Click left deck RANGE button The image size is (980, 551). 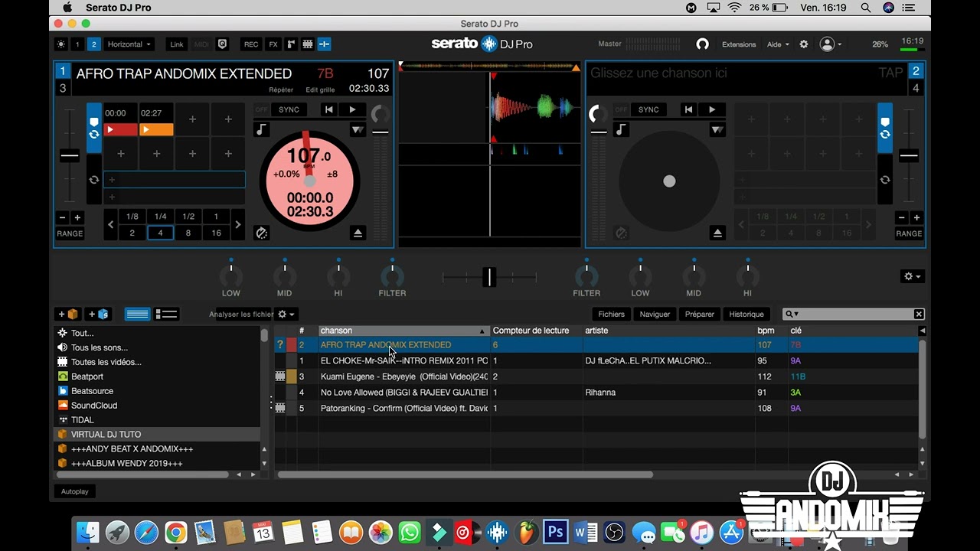(70, 233)
